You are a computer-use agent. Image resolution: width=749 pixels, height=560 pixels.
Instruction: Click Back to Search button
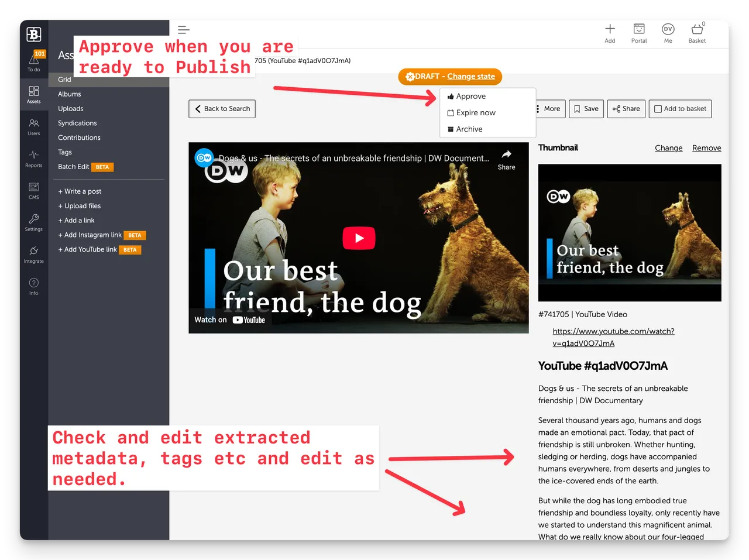click(222, 109)
